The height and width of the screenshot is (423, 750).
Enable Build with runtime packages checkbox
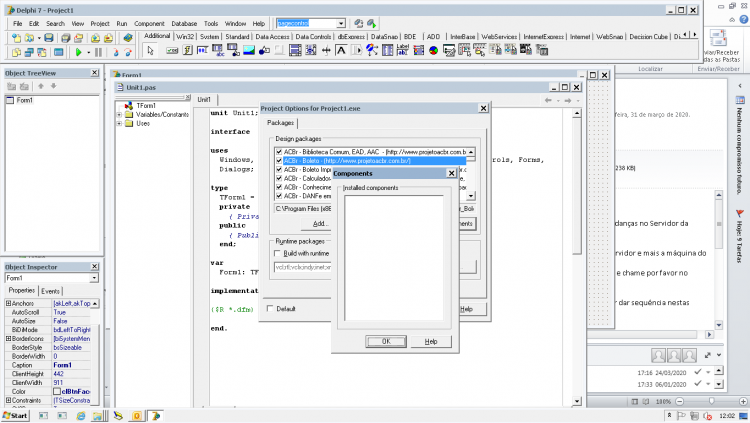277,253
